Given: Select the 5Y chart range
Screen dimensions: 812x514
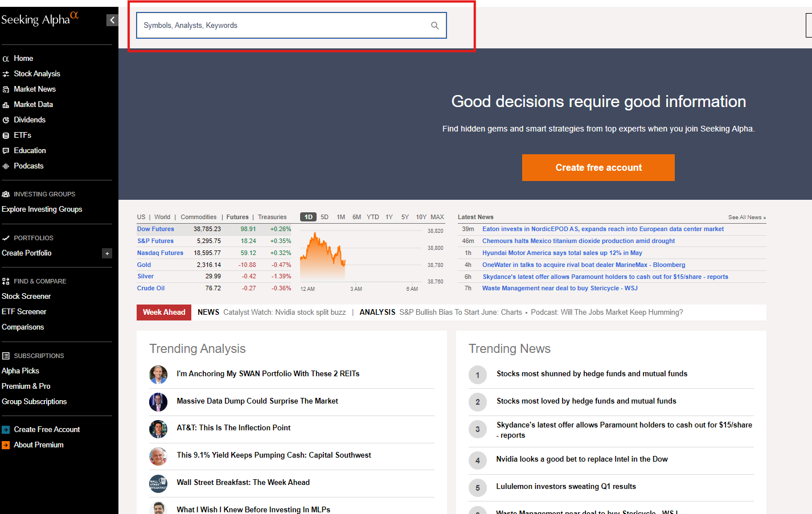Looking at the screenshot, I should [405, 217].
